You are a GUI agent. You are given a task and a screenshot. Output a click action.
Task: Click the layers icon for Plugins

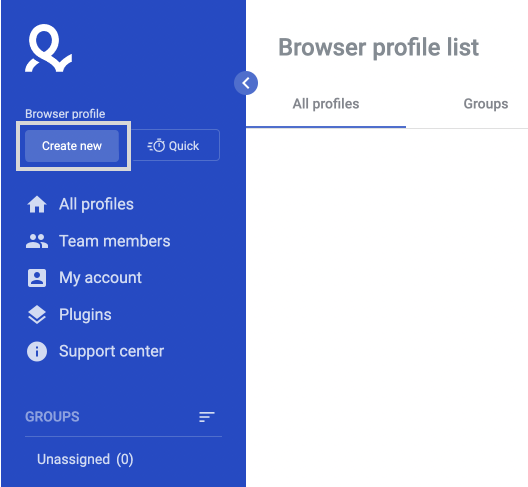click(37, 315)
